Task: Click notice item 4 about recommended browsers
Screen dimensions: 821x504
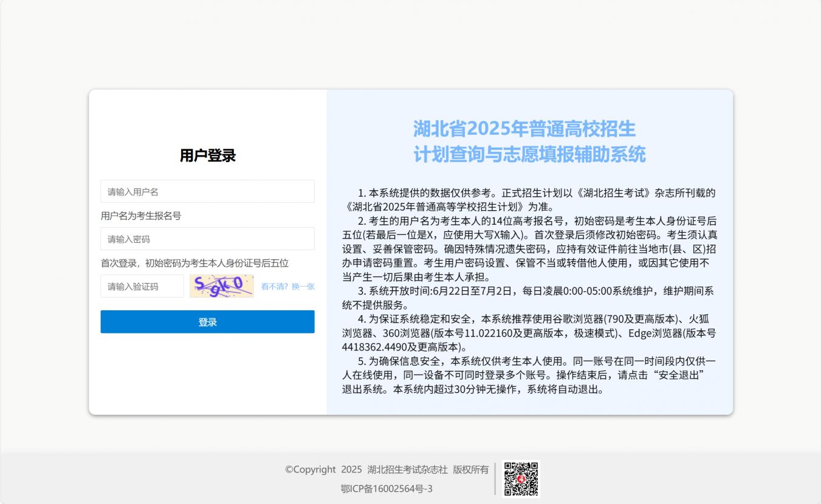Action: (529, 333)
